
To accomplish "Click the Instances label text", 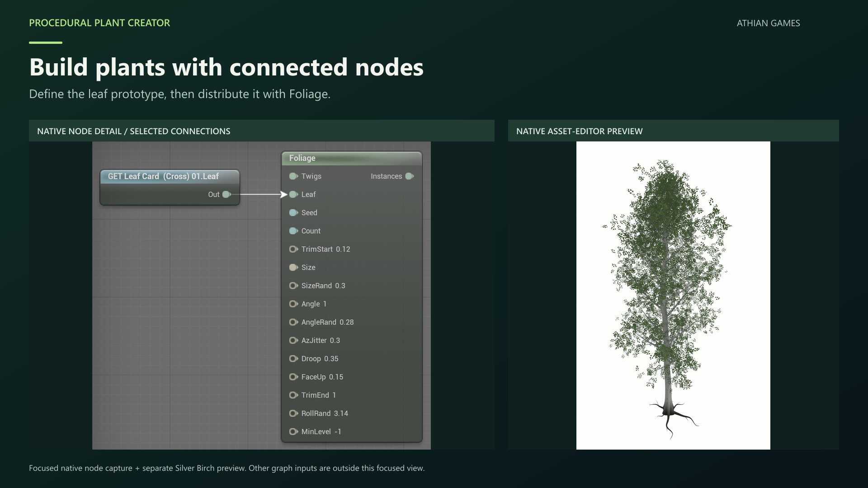I will [x=387, y=176].
